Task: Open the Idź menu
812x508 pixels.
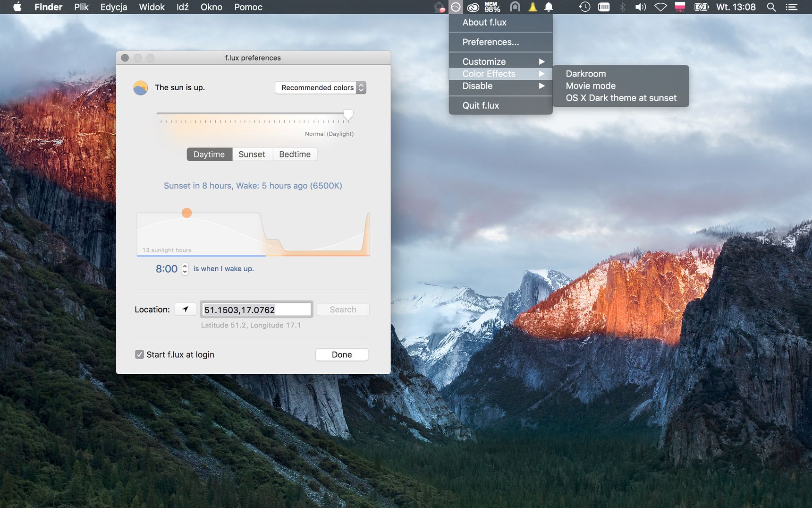Action: pos(183,7)
